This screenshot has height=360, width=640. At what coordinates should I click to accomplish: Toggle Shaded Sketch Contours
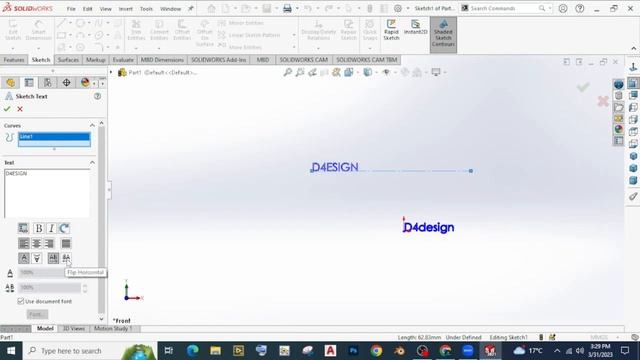(443, 35)
